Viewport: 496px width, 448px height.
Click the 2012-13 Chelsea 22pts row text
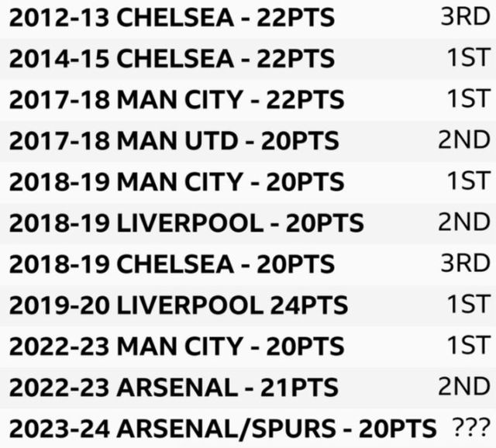point(172,18)
